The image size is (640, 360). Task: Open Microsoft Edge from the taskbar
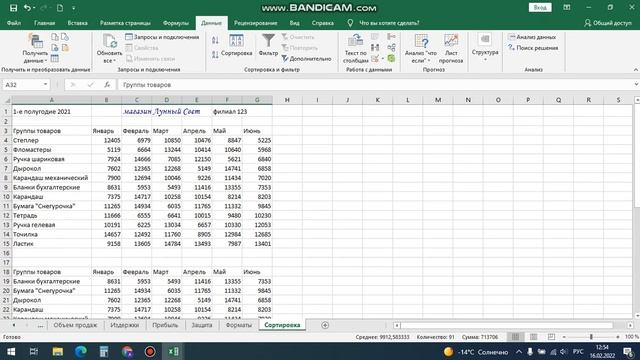(80, 351)
